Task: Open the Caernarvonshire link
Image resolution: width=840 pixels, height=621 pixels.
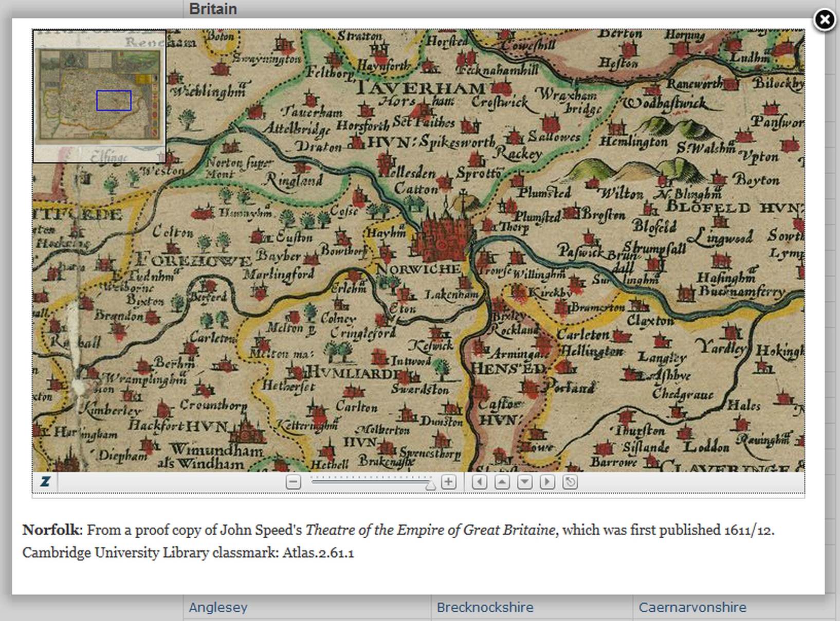Action: pyautogui.click(x=692, y=607)
